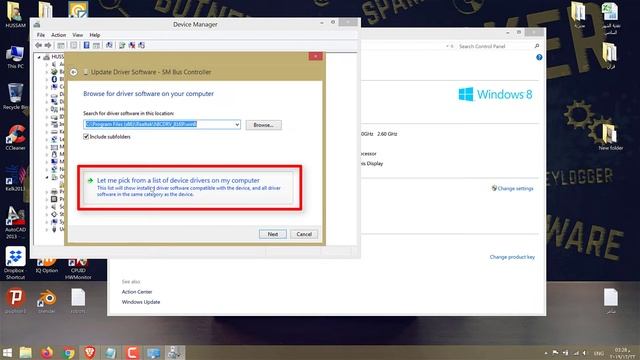The image size is (640, 360).
Task: Collapse the root computer node in device tree
Action: (x=39, y=57)
